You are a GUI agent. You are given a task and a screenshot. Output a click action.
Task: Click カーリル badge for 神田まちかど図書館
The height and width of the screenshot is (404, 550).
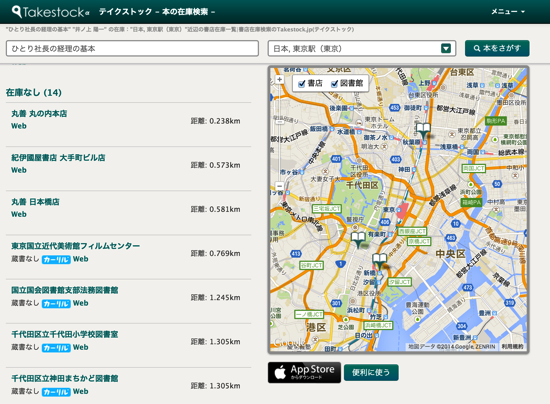pos(56,392)
